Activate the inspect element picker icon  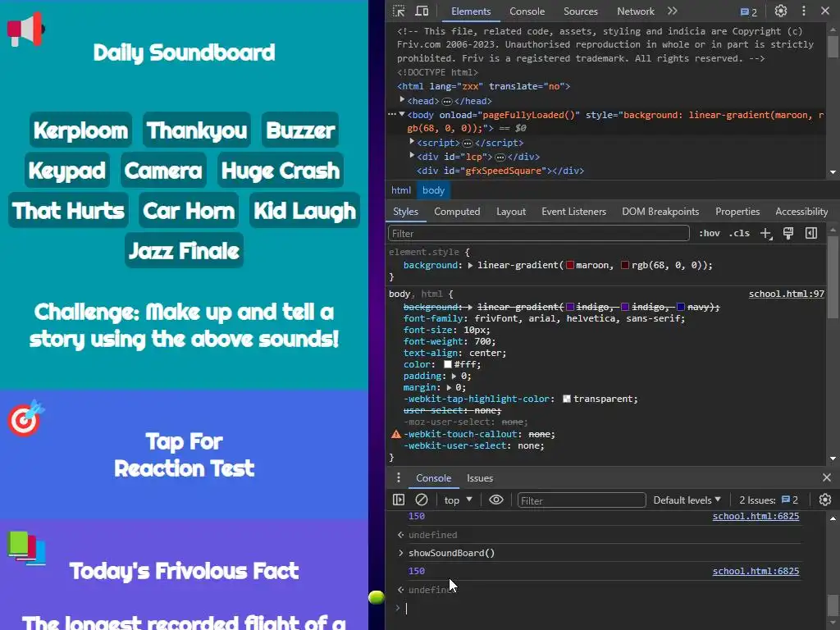click(x=399, y=11)
